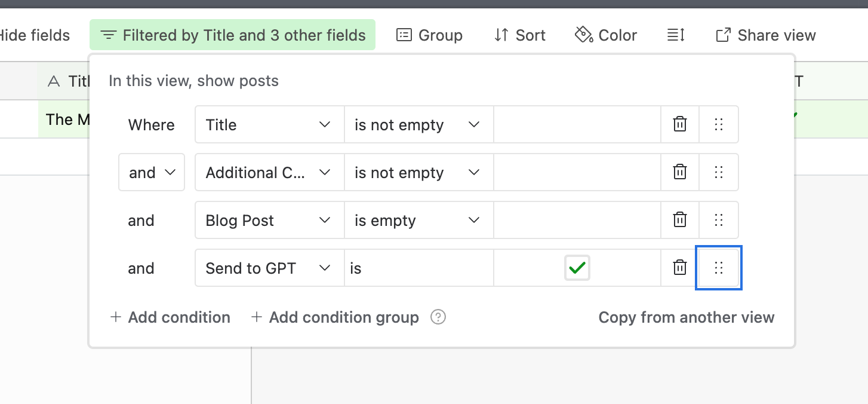Click the help icon beside Add condition group
The height and width of the screenshot is (404, 868).
pos(438,317)
